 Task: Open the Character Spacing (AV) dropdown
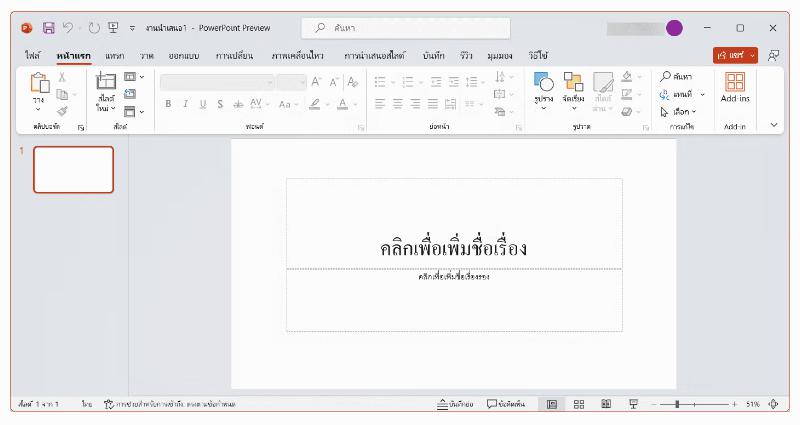pyautogui.click(x=259, y=104)
